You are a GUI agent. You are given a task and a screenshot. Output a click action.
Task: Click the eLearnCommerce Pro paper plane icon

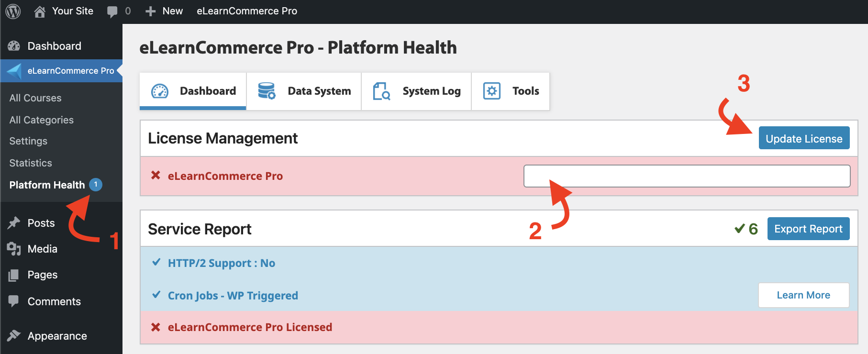tap(14, 71)
